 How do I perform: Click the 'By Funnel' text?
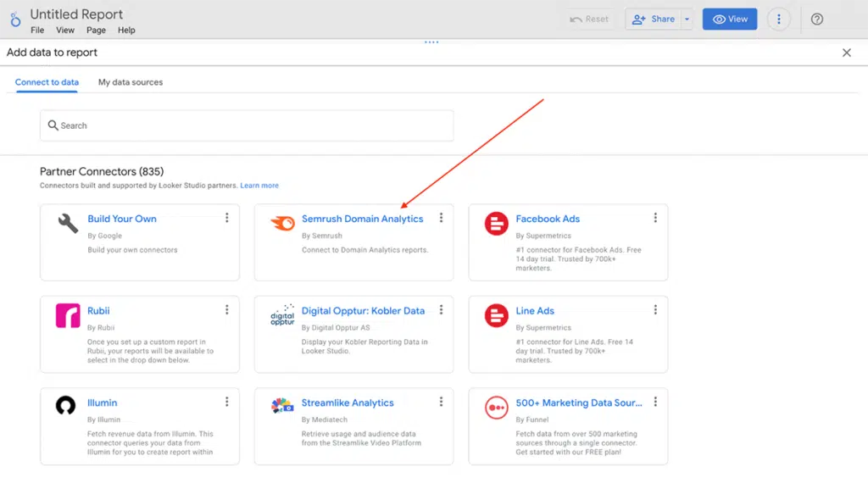coord(532,420)
